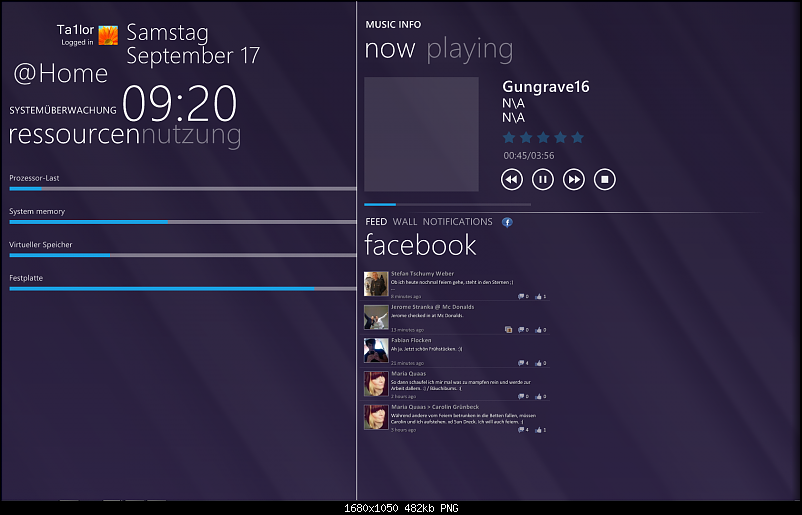This screenshot has height=515, width=802.
Task: Like Maria Quaas's 2 hours ago post
Action: pyautogui.click(x=540, y=396)
